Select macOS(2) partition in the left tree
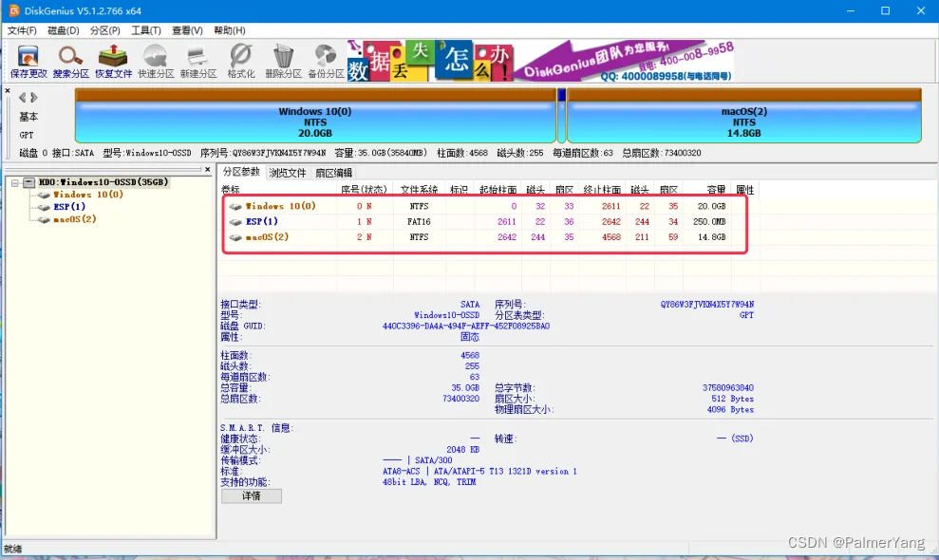939x560 pixels. click(x=75, y=219)
